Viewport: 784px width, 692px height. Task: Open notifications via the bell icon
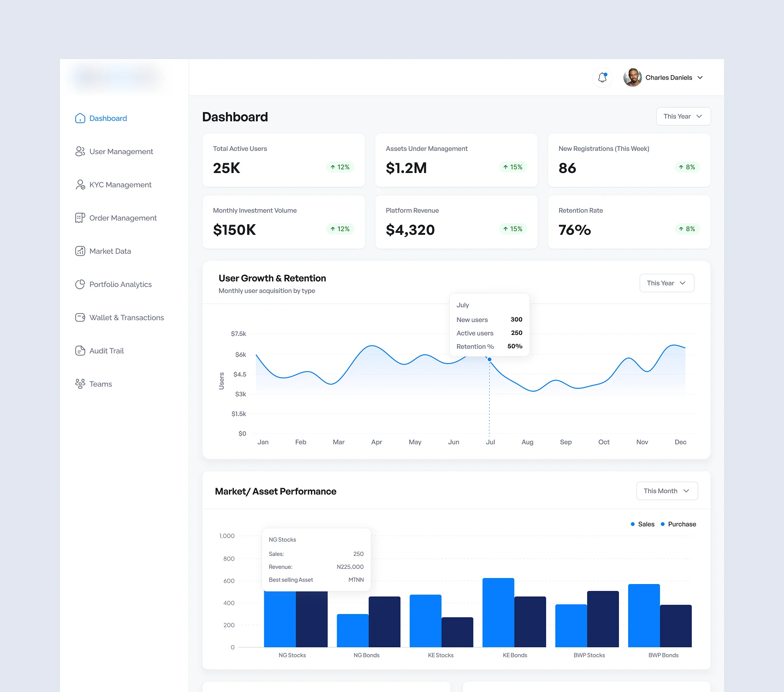click(602, 78)
